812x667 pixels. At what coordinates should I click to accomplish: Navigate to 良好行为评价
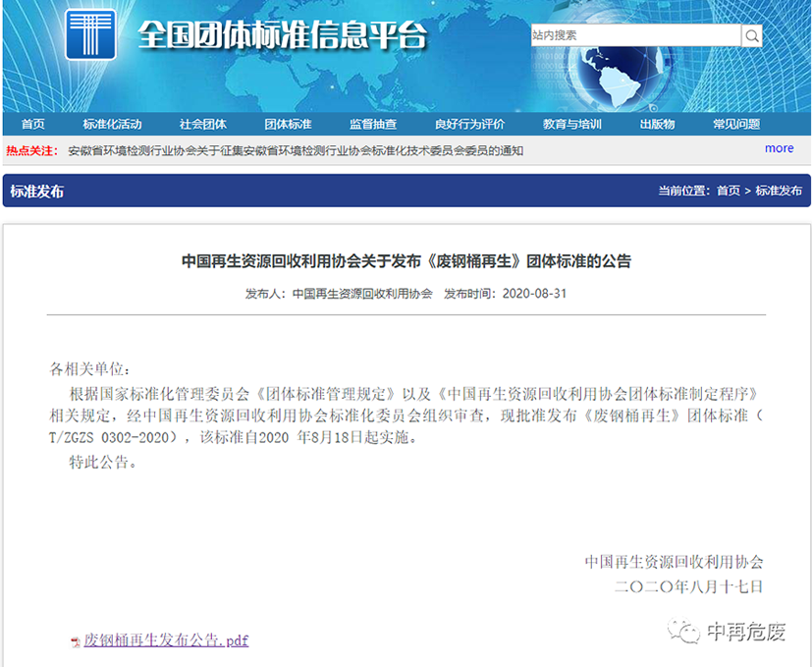[x=469, y=124]
